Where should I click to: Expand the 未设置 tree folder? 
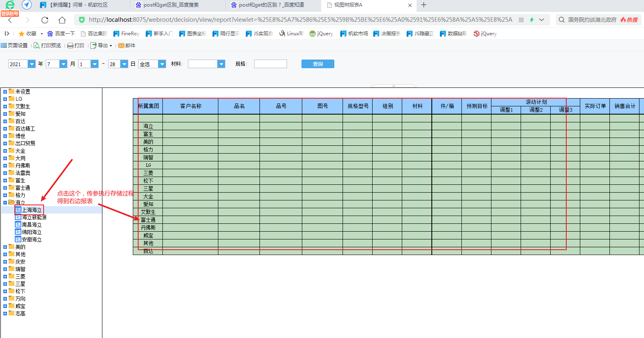tap(5, 92)
